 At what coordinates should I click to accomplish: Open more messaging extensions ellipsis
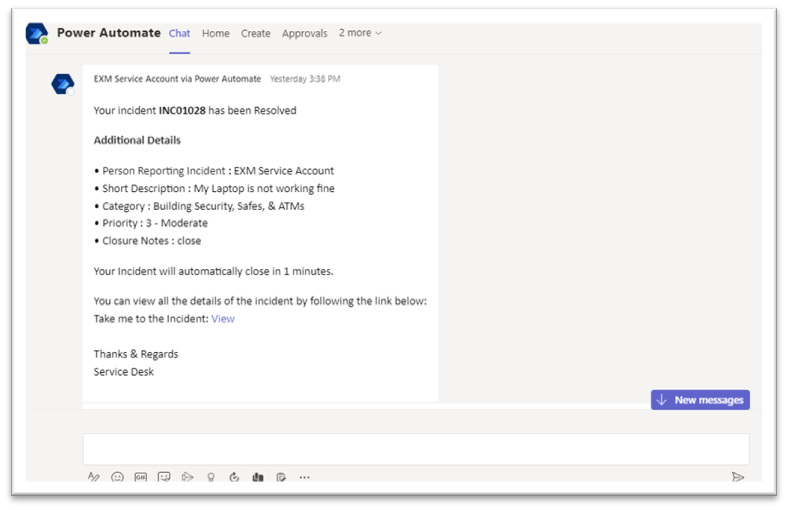pyautogui.click(x=305, y=477)
